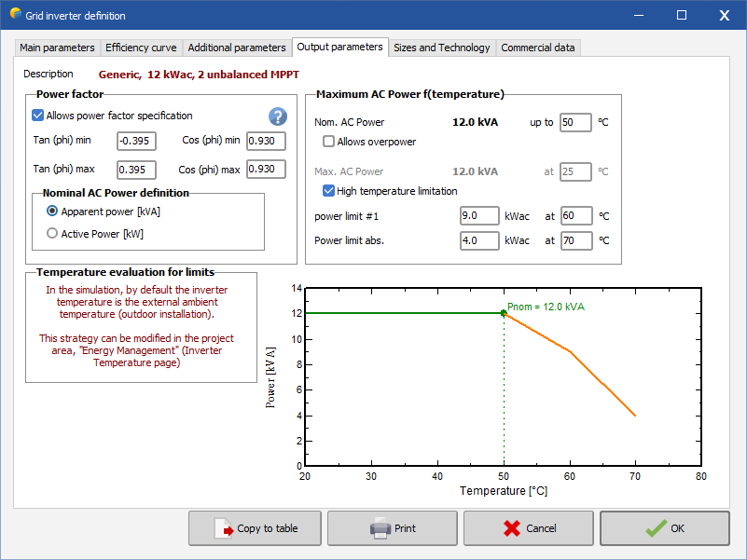Click the Nom. AC Power 12.0 kVA value
747x560 pixels.
pos(475,122)
